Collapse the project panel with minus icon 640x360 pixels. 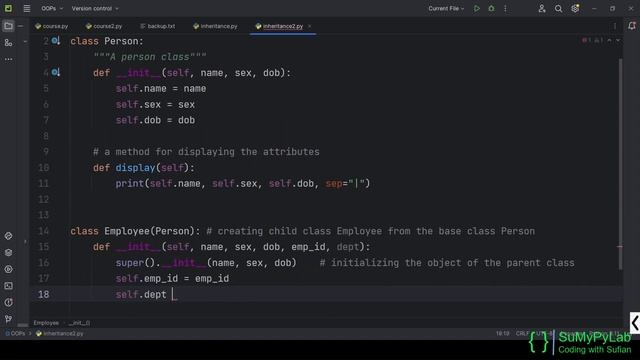pos(20,26)
